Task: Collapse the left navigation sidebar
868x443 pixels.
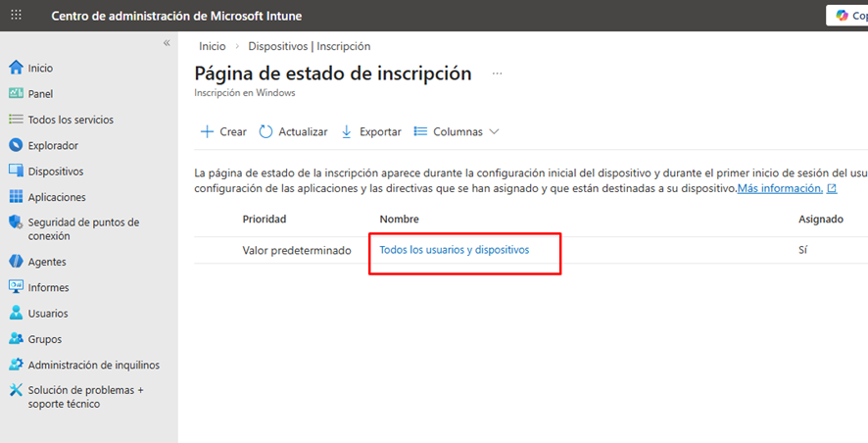Action: click(x=167, y=44)
